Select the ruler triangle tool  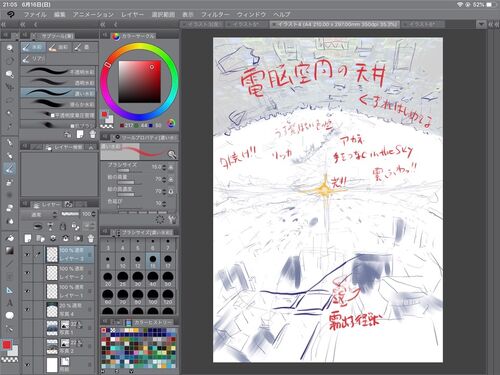click(10, 290)
